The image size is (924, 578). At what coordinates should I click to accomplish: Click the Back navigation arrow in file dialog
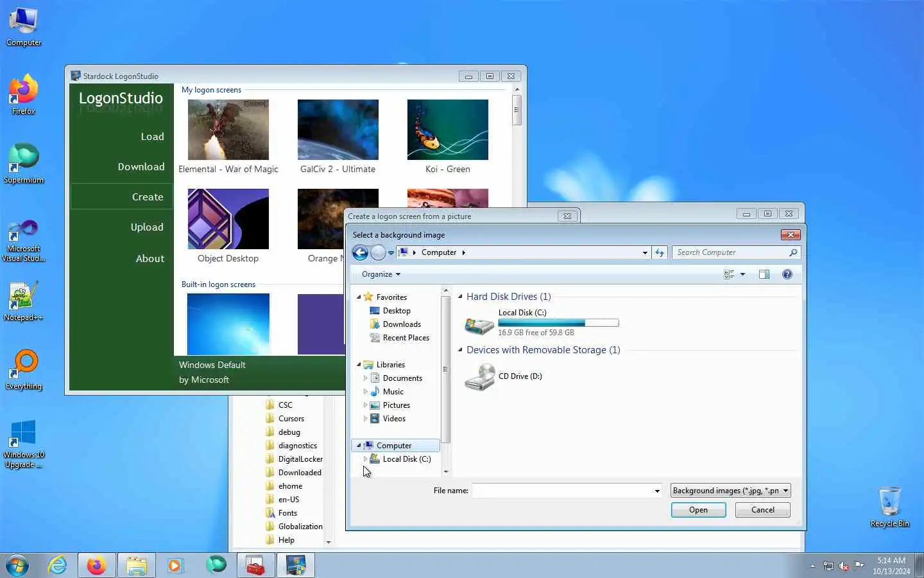[x=361, y=253]
